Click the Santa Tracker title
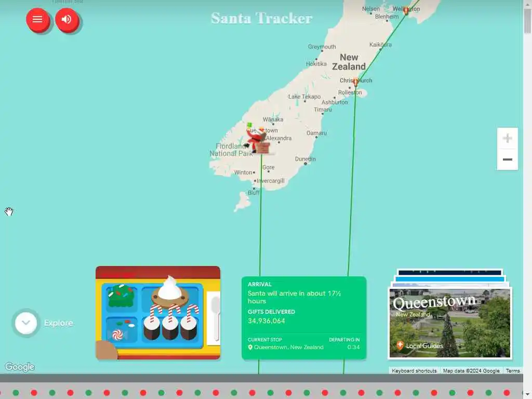This screenshot has height=399, width=532. (261, 18)
